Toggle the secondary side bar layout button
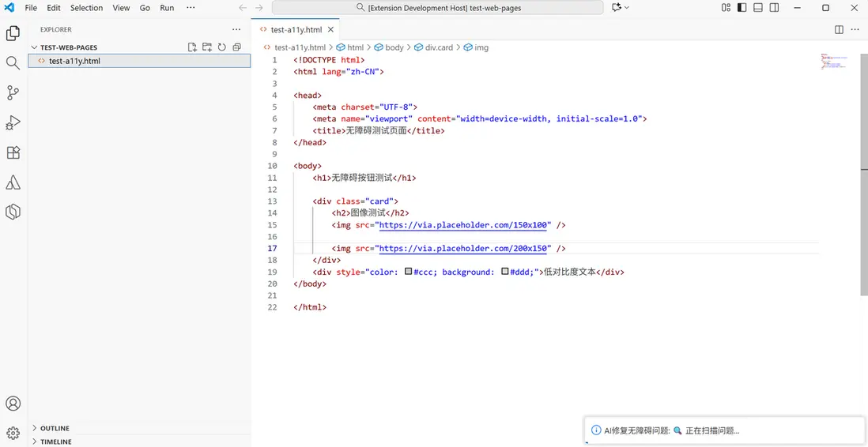 [x=774, y=8]
